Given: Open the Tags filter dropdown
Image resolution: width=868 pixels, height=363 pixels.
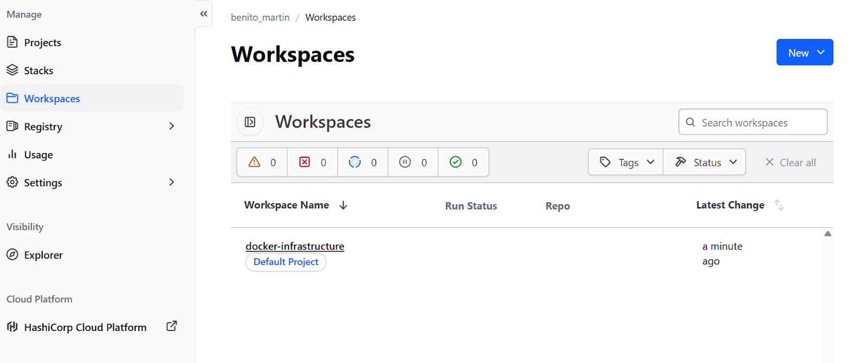Looking at the screenshot, I should (x=626, y=162).
